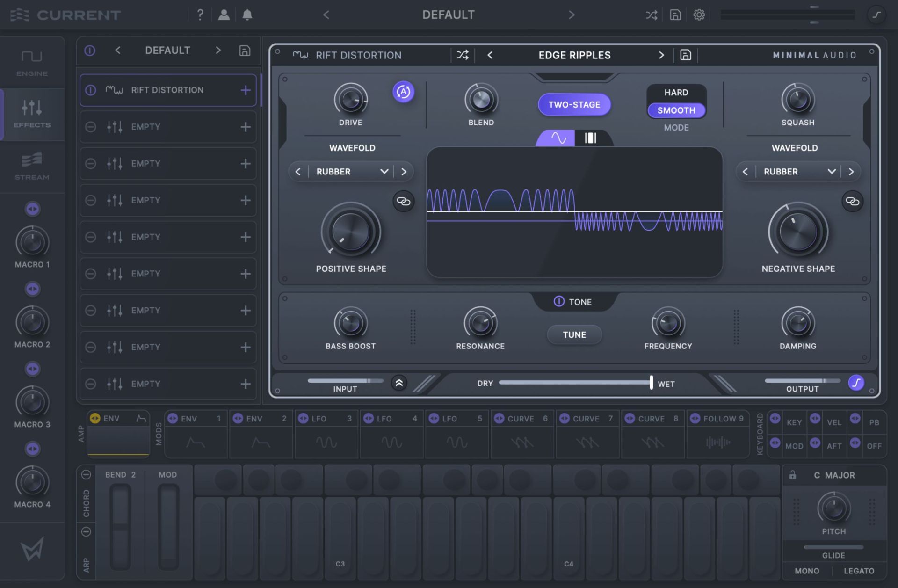This screenshot has width=898, height=588.
Task: Enable MONO voice mode
Action: (807, 571)
